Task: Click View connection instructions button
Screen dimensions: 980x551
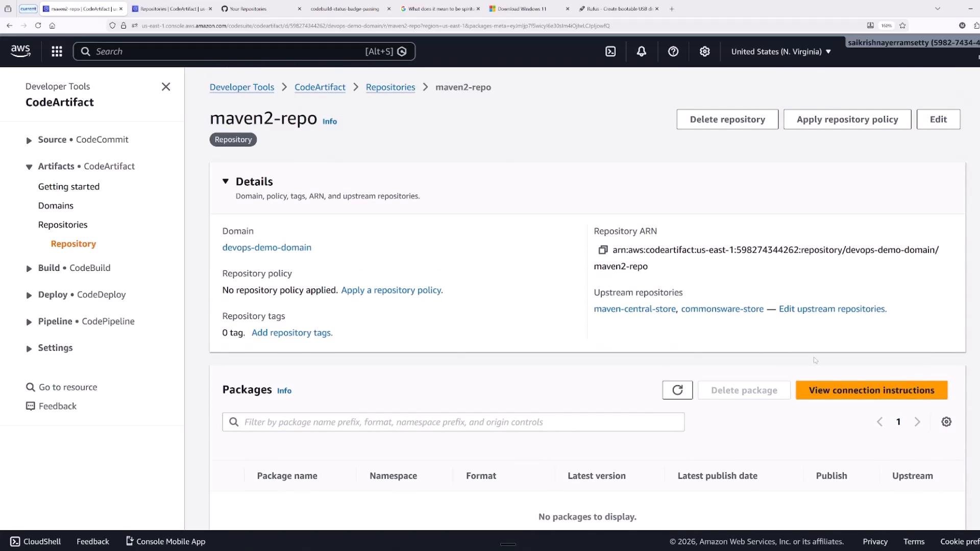Action: (871, 390)
